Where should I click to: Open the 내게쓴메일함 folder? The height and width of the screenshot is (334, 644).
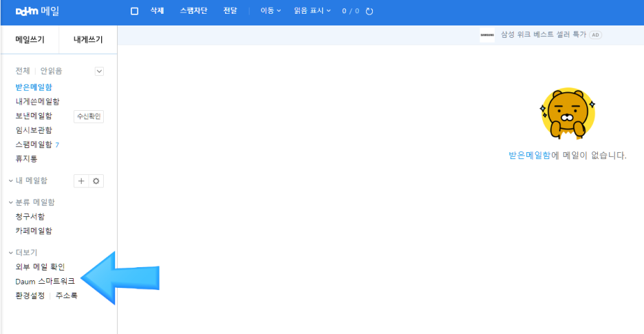[37, 101]
